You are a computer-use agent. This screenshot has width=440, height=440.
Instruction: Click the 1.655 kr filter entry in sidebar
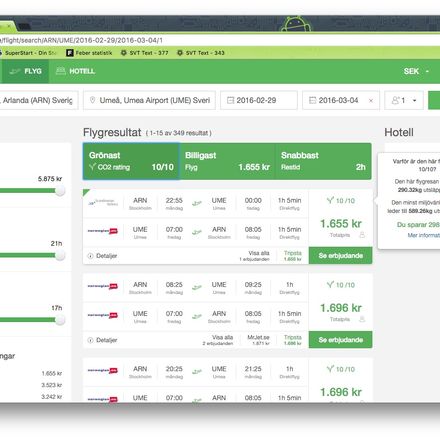pyautogui.click(x=52, y=373)
